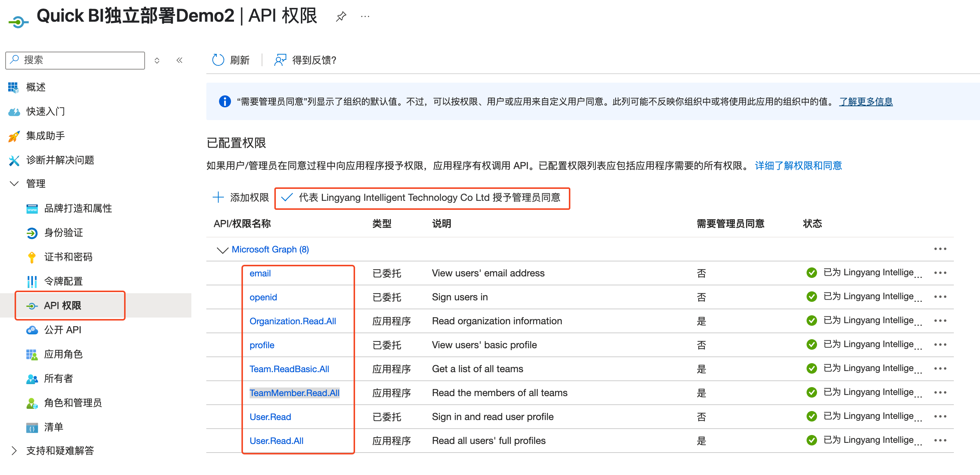The image size is (980, 475).
Task: Open the more options ellipsis beside page title
Action: 365,16
